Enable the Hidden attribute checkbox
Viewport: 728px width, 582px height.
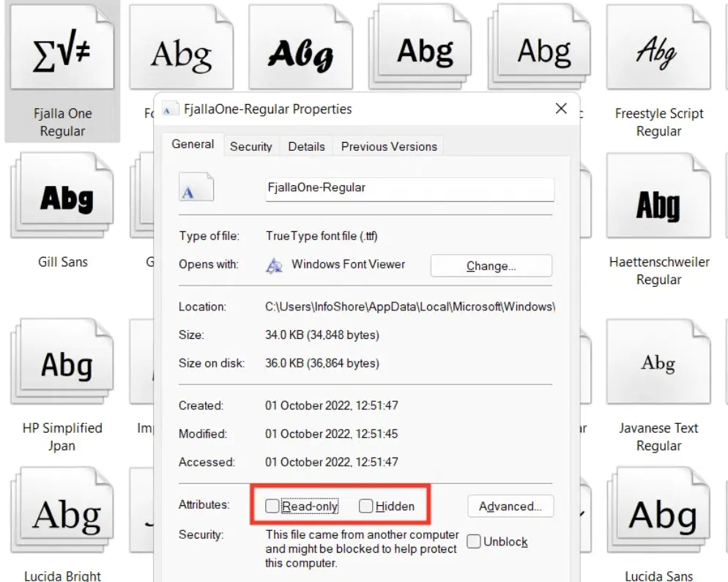click(366, 506)
